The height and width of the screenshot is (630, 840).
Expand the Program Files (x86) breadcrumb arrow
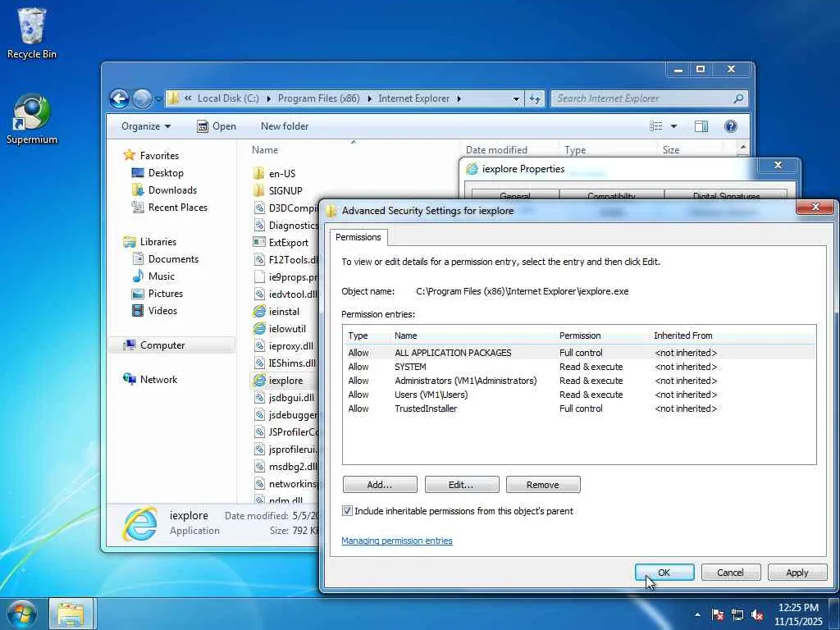click(x=369, y=98)
